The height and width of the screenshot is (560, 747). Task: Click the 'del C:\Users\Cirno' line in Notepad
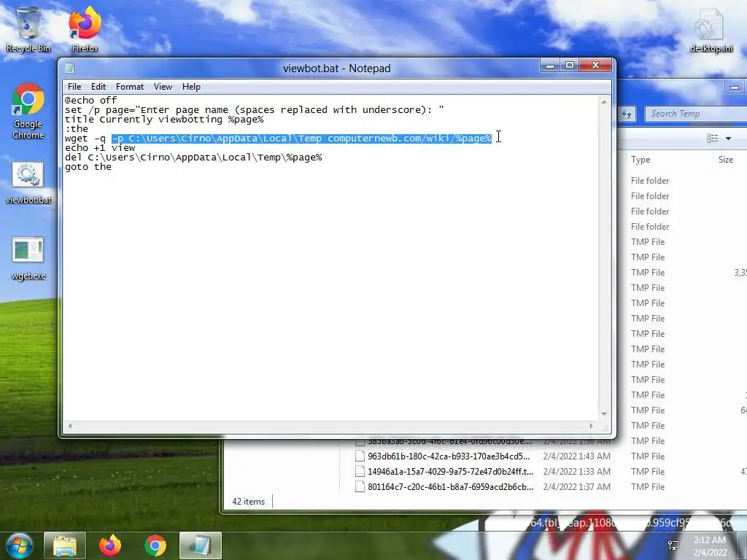[x=193, y=157]
